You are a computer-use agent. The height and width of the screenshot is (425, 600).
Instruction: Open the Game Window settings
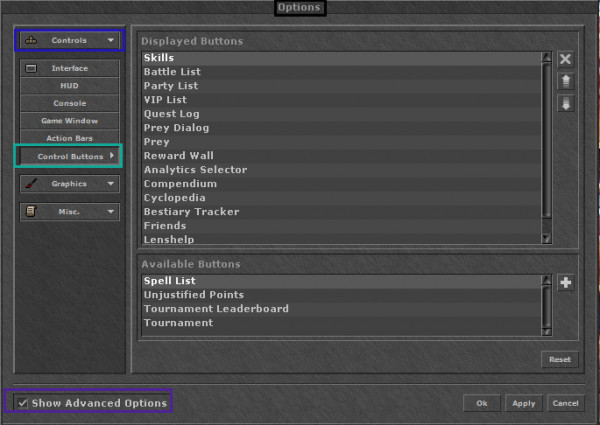pos(69,121)
